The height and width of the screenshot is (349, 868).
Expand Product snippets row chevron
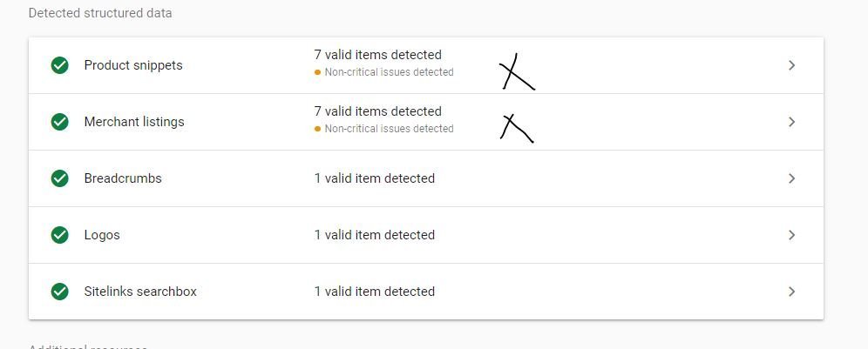tap(791, 65)
